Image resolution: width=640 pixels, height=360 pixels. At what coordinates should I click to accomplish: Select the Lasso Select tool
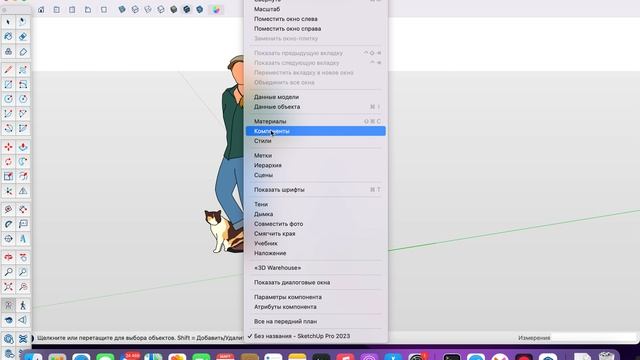(x=23, y=22)
